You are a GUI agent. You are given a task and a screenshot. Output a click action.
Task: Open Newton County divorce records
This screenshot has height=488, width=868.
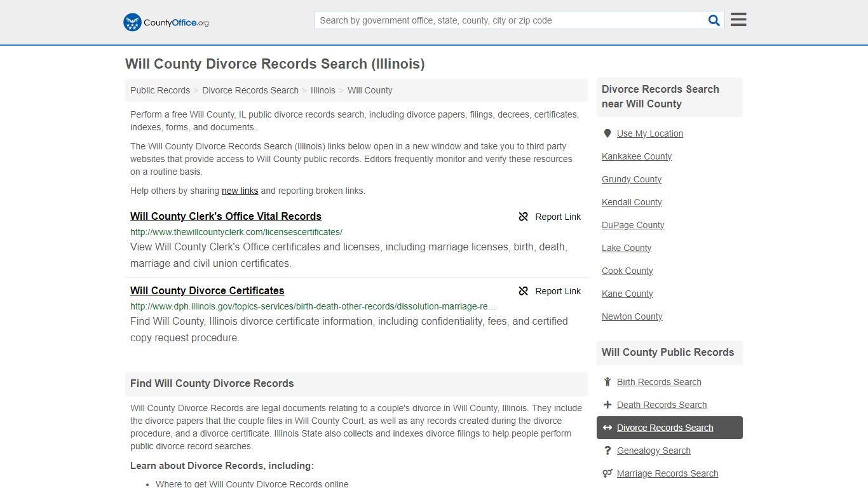632,316
